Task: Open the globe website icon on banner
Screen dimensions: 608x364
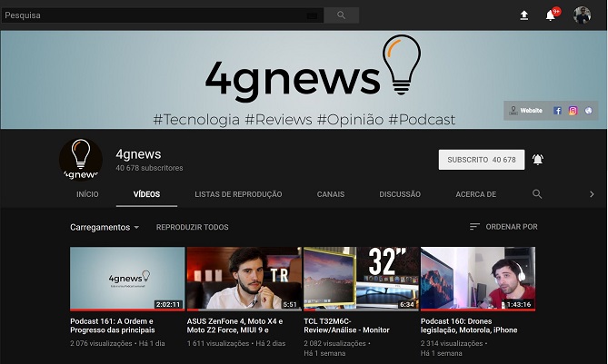Action: click(x=588, y=111)
